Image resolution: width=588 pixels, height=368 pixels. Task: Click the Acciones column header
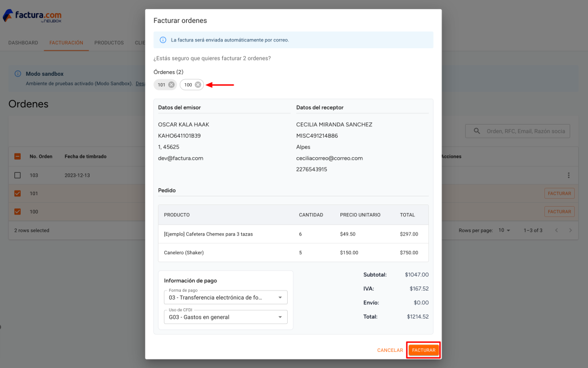[x=451, y=157]
